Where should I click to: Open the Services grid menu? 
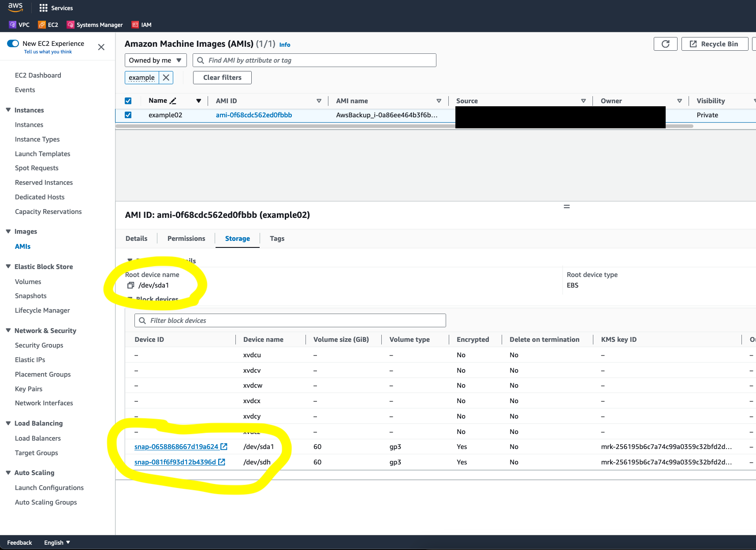56,8
